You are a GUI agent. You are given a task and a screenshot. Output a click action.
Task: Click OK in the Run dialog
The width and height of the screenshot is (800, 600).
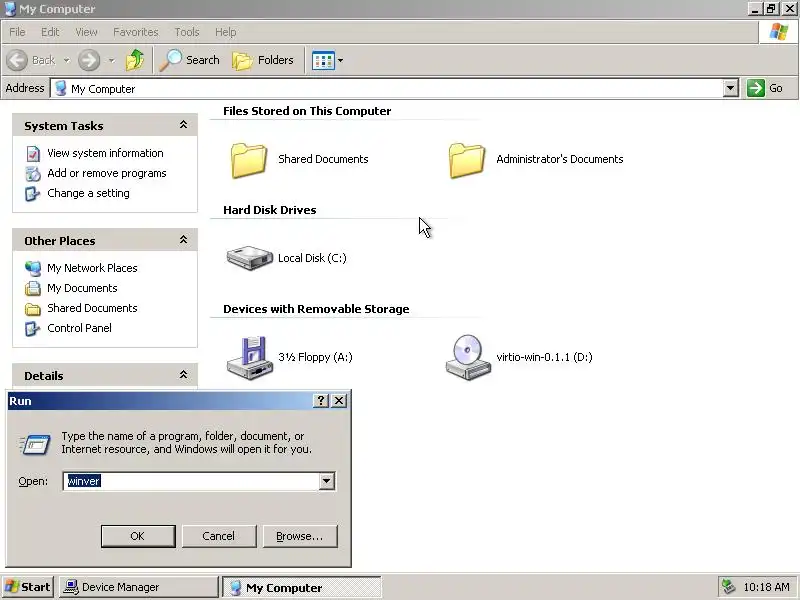point(138,536)
